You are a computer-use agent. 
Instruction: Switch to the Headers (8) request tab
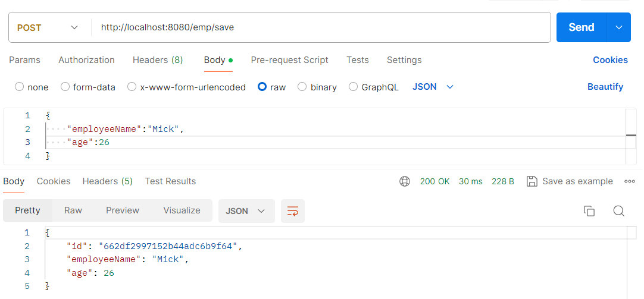[158, 60]
